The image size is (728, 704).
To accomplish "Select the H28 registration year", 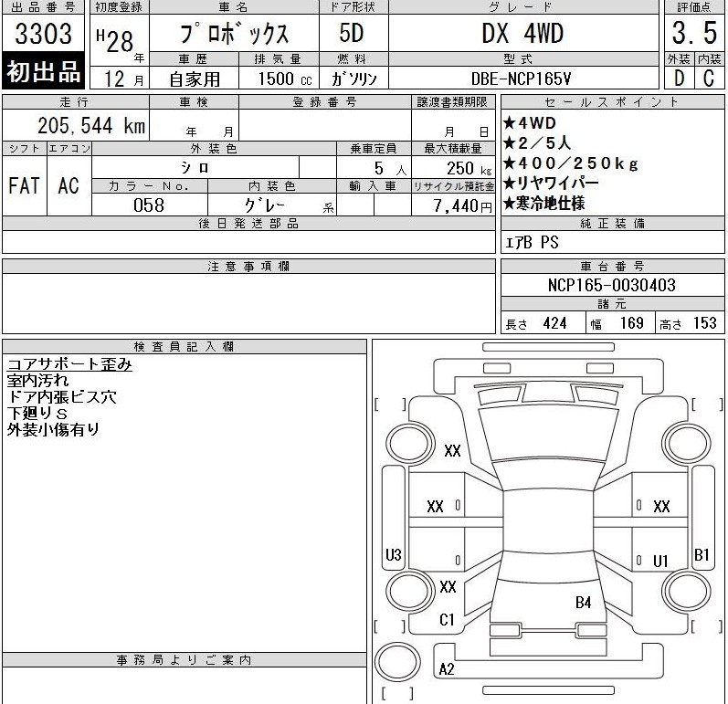I will click(x=115, y=40).
